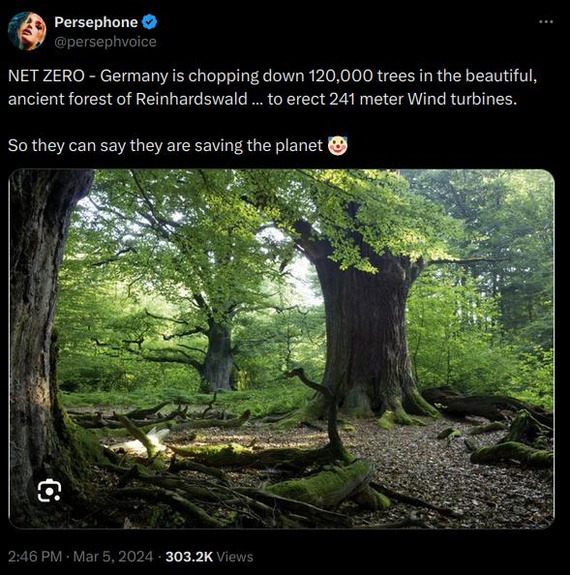The width and height of the screenshot is (570, 575).
Task: Click the word Views beside the count
Action: [235, 557]
